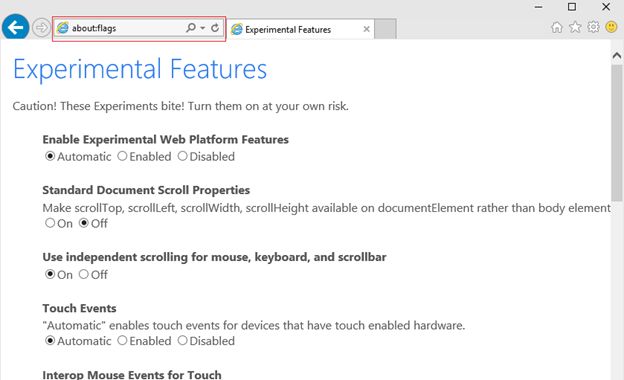Click scrollbar up arrow

(617, 55)
